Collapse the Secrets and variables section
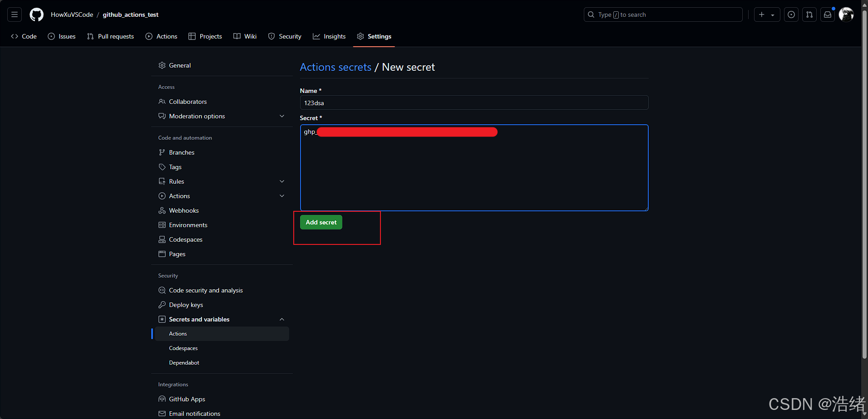The height and width of the screenshot is (419, 868). (282, 319)
